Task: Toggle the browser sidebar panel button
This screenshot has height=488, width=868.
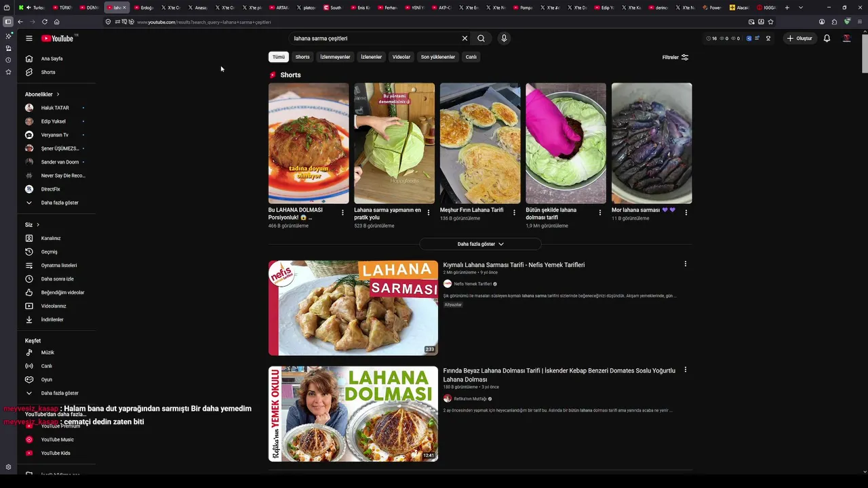Action: pyautogui.click(x=8, y=22)
